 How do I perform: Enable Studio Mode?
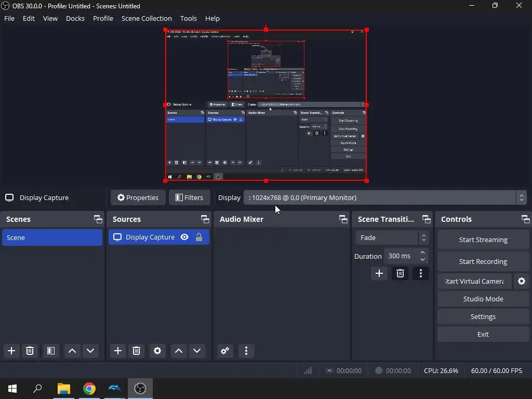[483, 299]
